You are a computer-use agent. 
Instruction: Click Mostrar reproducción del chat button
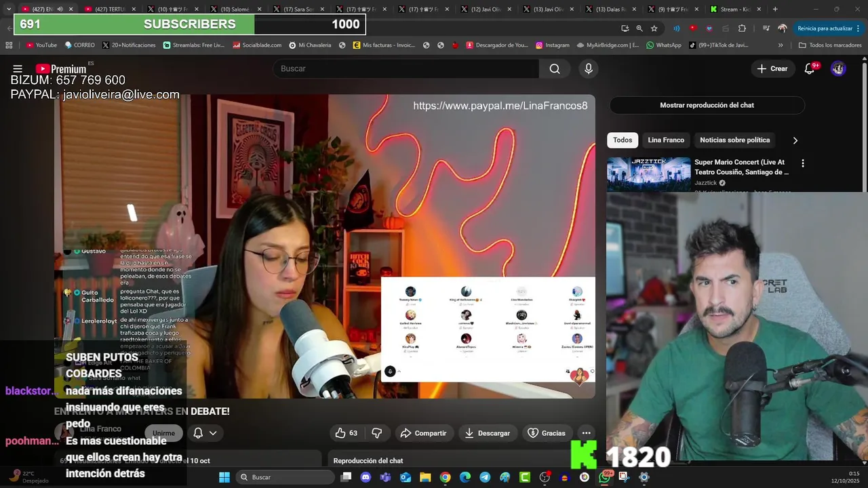pyautogui.click(x=707, y=105)
